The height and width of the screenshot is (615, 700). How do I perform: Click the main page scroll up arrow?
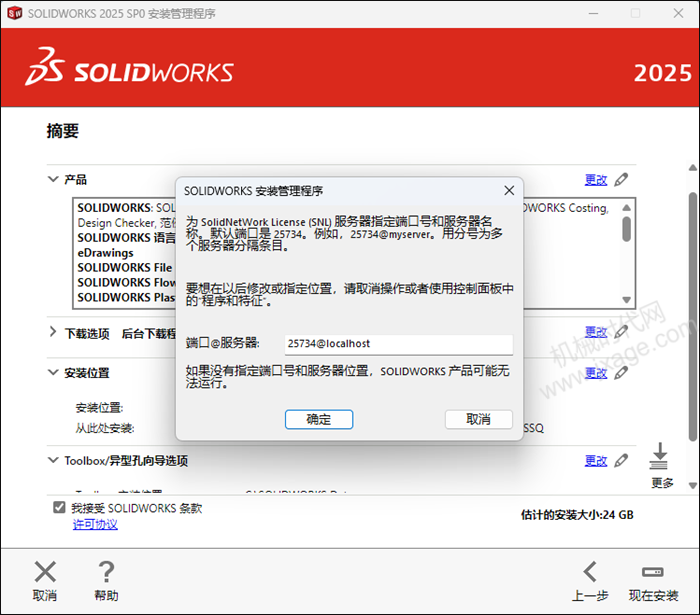(x=693, y=168)
